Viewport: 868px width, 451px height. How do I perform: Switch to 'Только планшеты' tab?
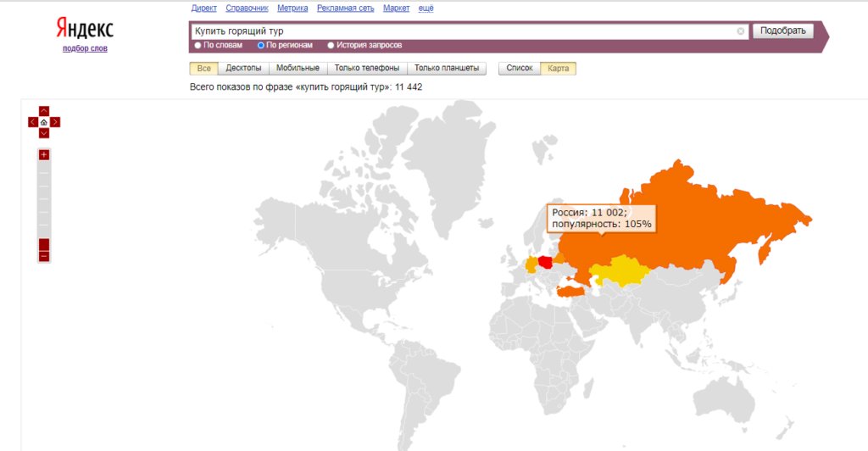(x=447, y=68)
